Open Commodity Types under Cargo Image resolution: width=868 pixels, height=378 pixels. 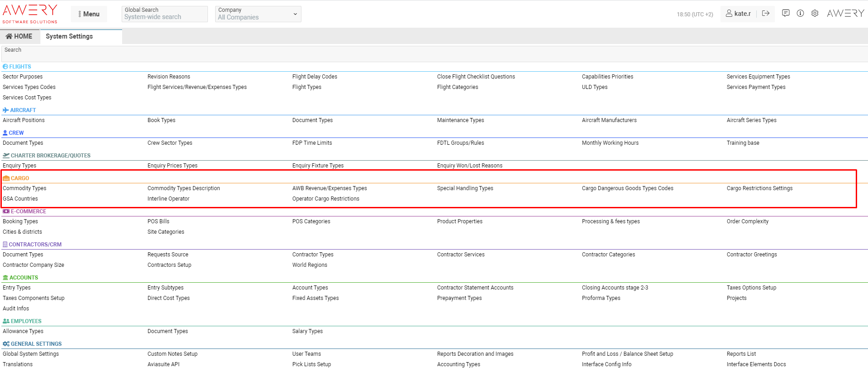coord(25,188)
